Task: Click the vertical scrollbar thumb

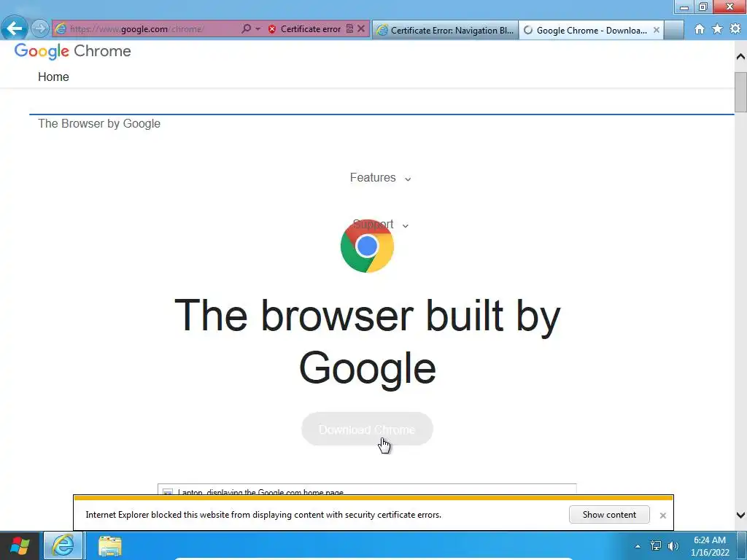Action: pos(740,92)
